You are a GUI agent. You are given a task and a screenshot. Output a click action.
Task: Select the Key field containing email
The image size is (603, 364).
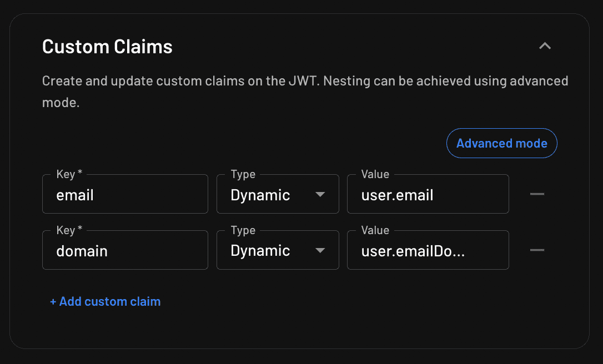click(x=125, y=194)
